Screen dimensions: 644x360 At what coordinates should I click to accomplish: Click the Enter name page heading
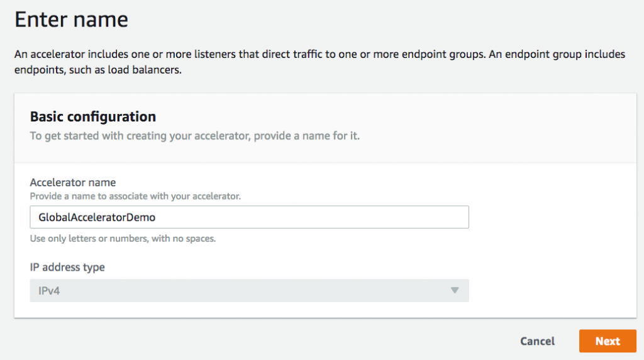71,20
